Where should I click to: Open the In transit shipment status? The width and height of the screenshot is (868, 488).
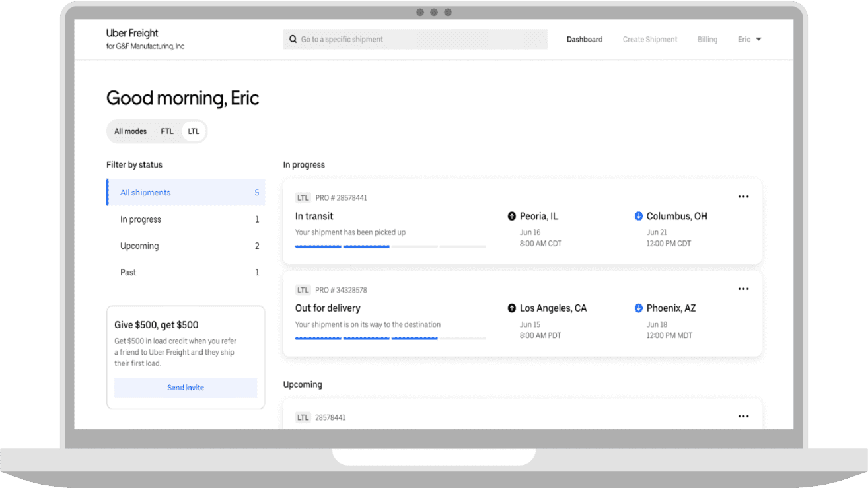(x=314, y=216)
